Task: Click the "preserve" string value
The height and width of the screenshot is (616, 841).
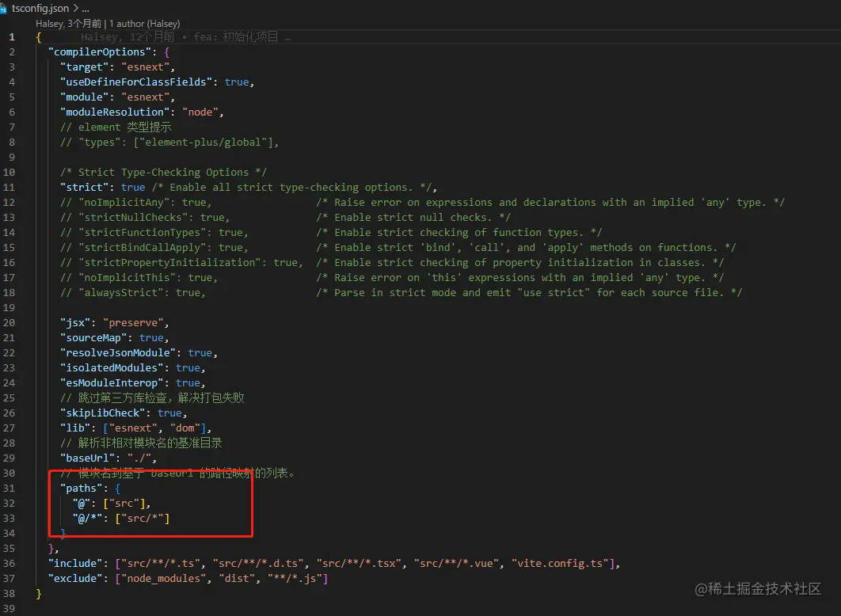Action: coord(133,323)
